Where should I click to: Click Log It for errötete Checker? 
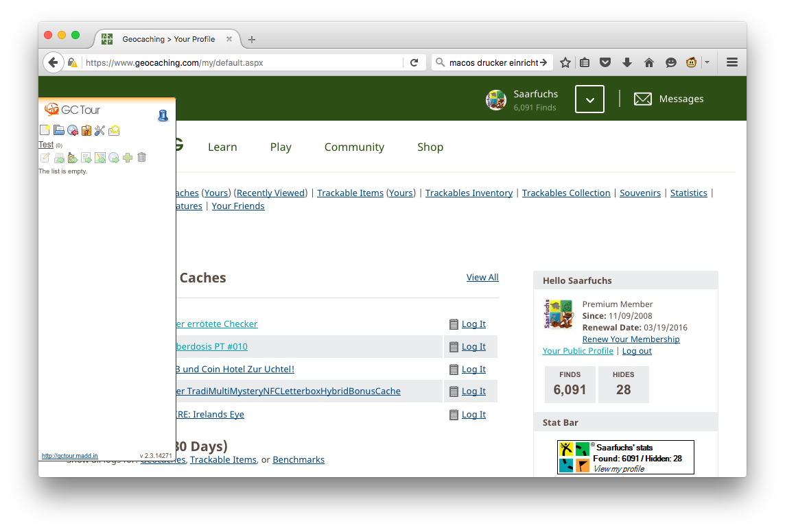click(x=473, y=324)
